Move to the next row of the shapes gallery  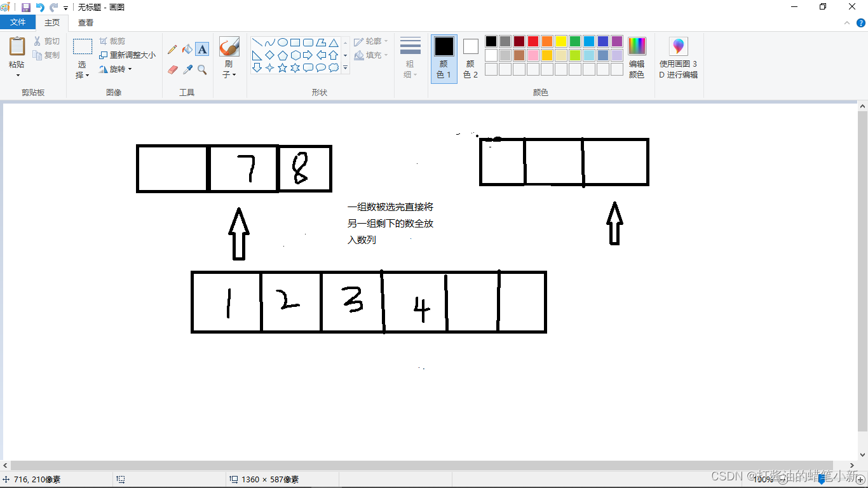click(346, 55)
